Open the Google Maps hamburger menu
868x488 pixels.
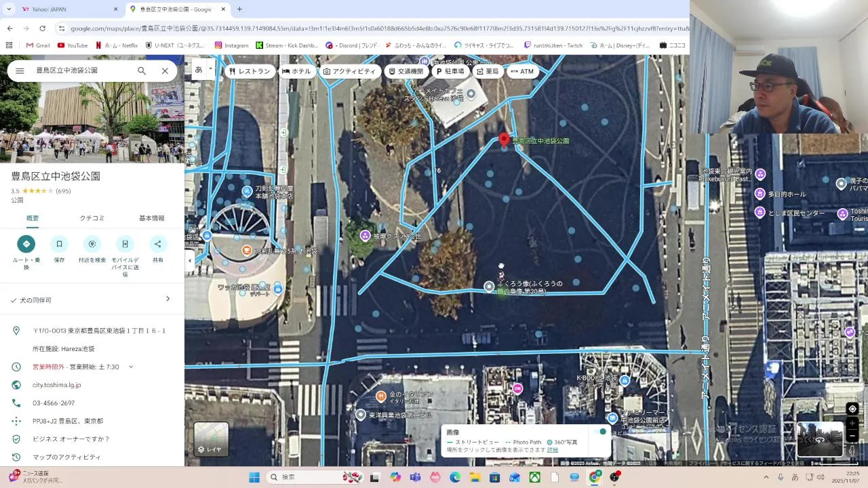click(x=20, y=70)
